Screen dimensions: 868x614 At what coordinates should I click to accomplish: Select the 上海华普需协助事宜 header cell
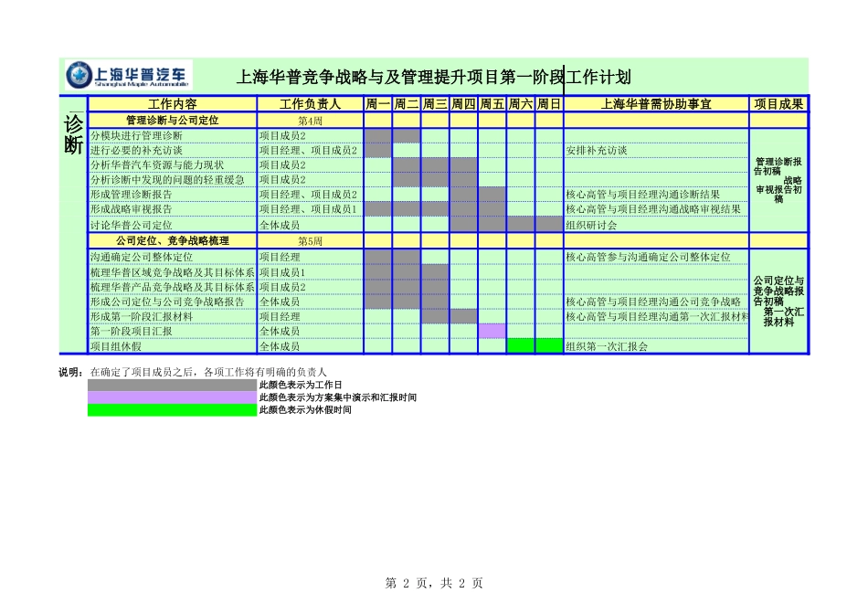click(x=656, y=103)
